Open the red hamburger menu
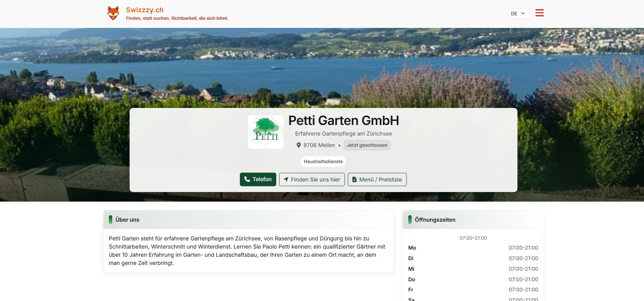This screenshot has height=301, width=644. [539, 13]
